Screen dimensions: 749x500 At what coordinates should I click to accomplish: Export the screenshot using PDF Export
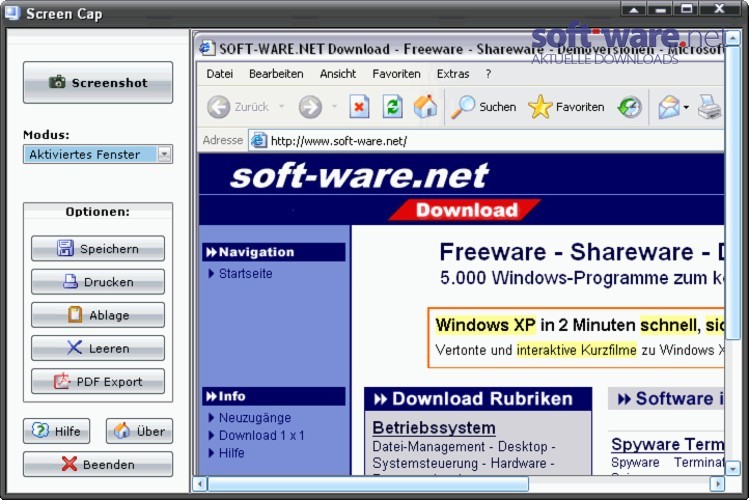coord(98,381)
